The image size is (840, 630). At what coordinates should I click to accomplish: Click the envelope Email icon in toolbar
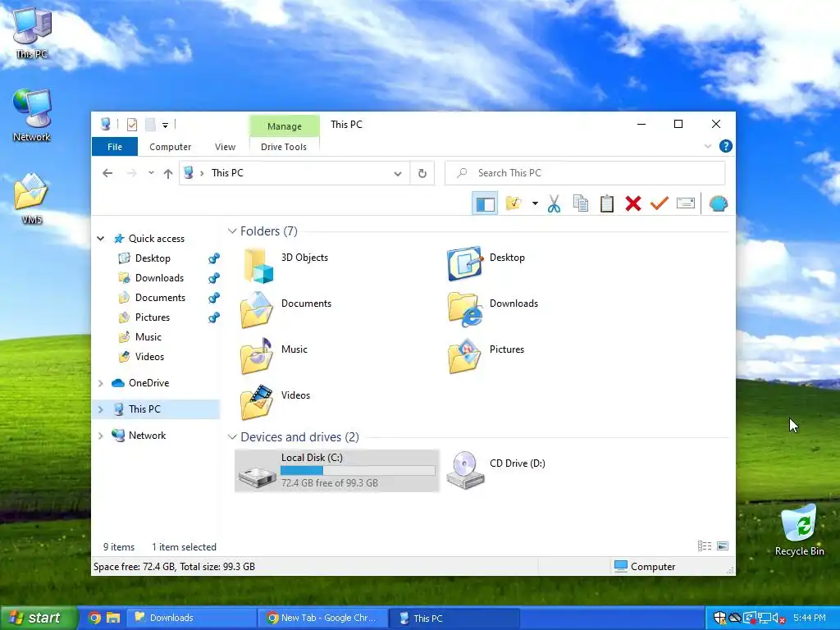(x=686, y=203)
